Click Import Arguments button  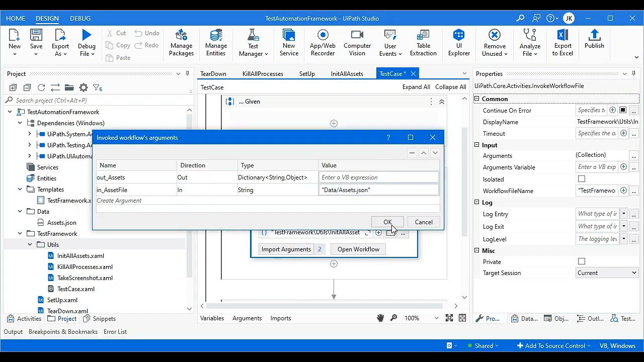click(x=286, y=249)
